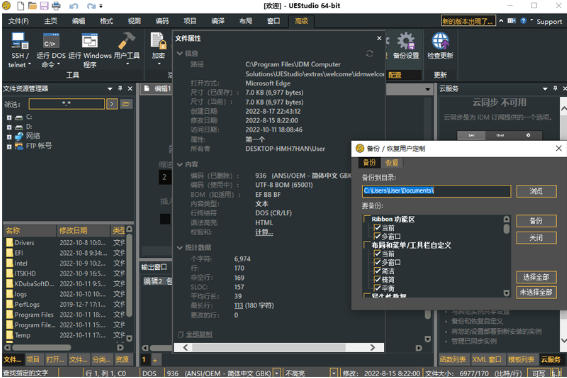Screen dimensions: 567x378
Task: Open the SSH / telnet tool
Action: pos(19,50)
